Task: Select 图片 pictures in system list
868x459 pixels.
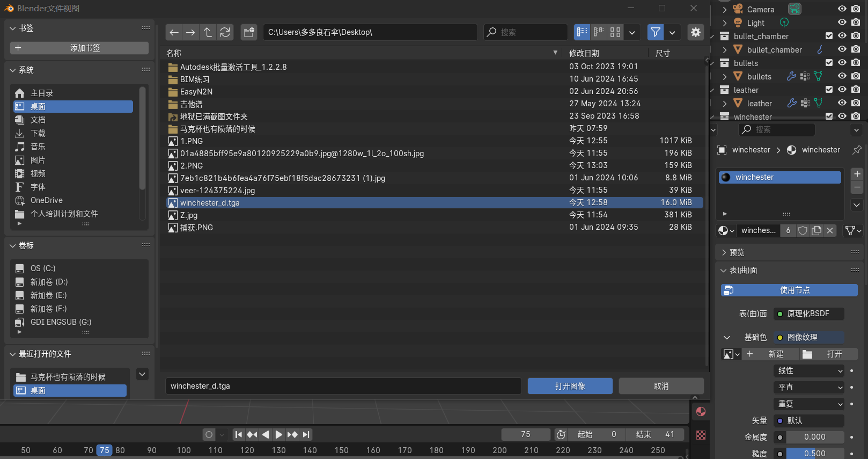Action: (x=73, y=160)
